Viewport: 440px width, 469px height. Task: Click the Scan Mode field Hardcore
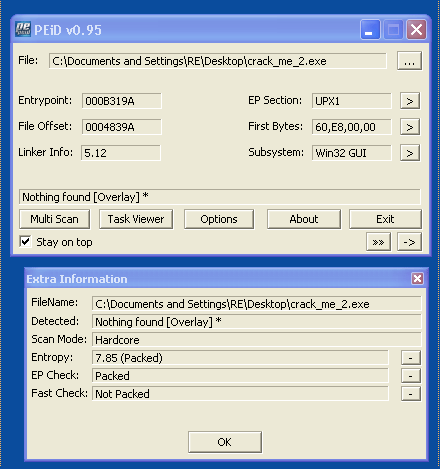pos(257,340)
